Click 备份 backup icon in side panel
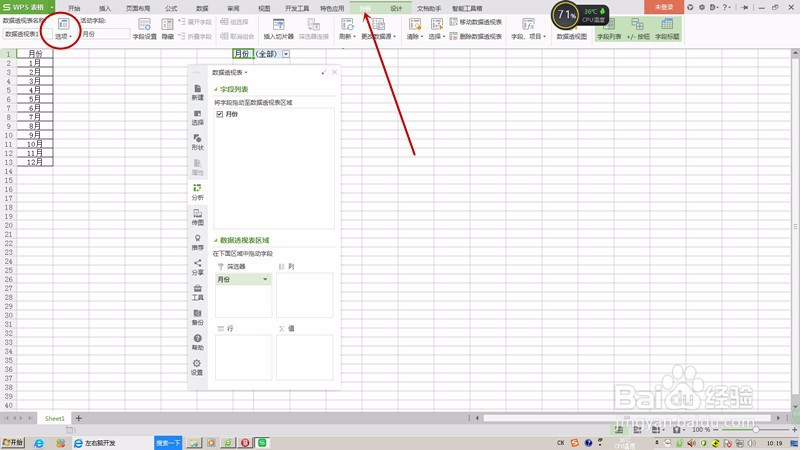Image resolution: width=800 pixels, height=450 pixels. click(x=197, y=317)
